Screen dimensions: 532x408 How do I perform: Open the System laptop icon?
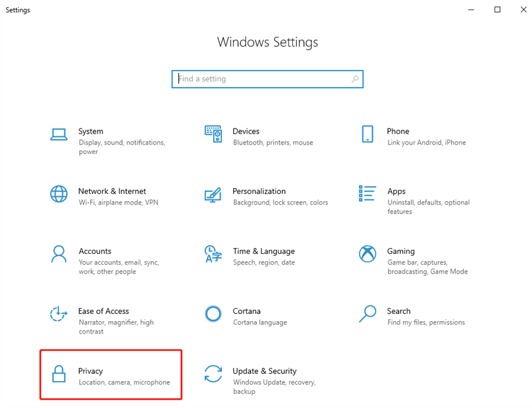click(59, 134)
